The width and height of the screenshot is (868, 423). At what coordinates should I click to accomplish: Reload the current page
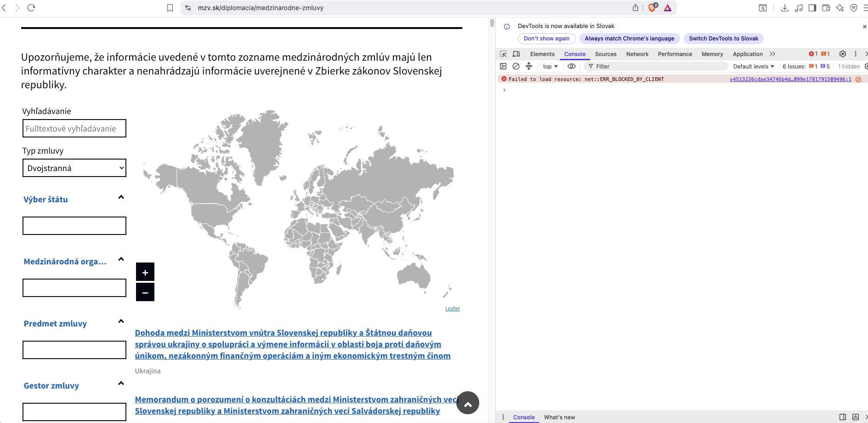(31, 8)
